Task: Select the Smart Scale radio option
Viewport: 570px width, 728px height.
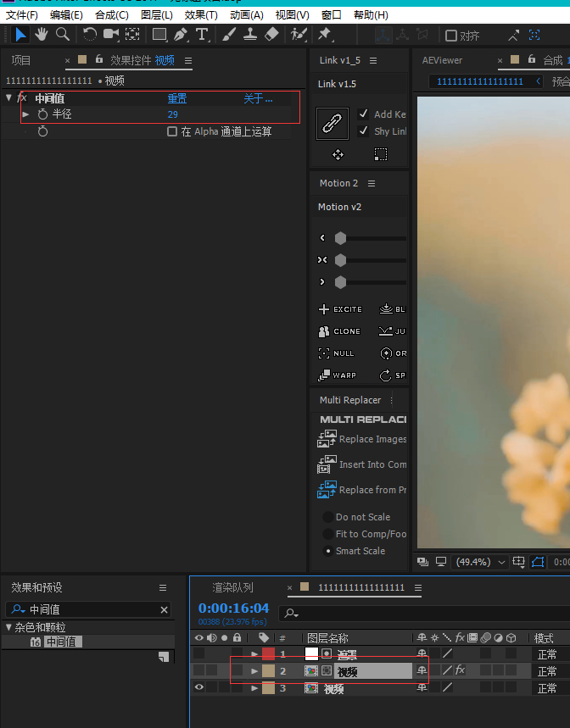Action: pos(328,551)
